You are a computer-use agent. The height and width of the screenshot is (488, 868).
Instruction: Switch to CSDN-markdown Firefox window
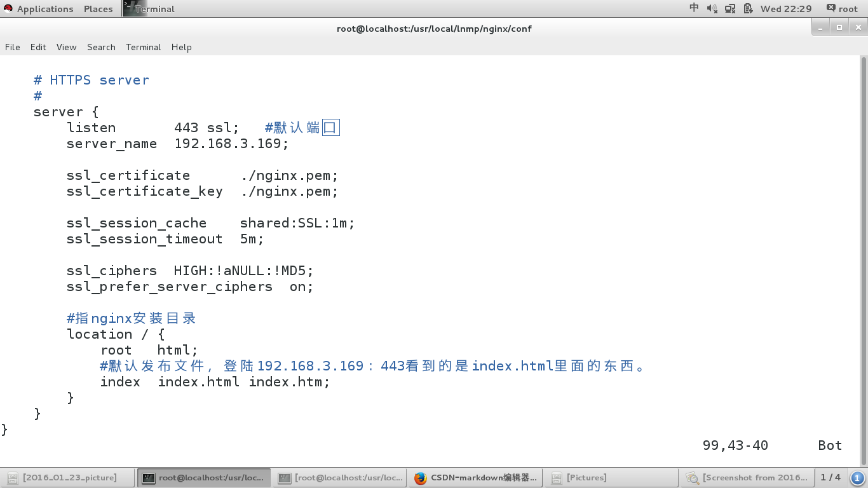tap(477, 478)
